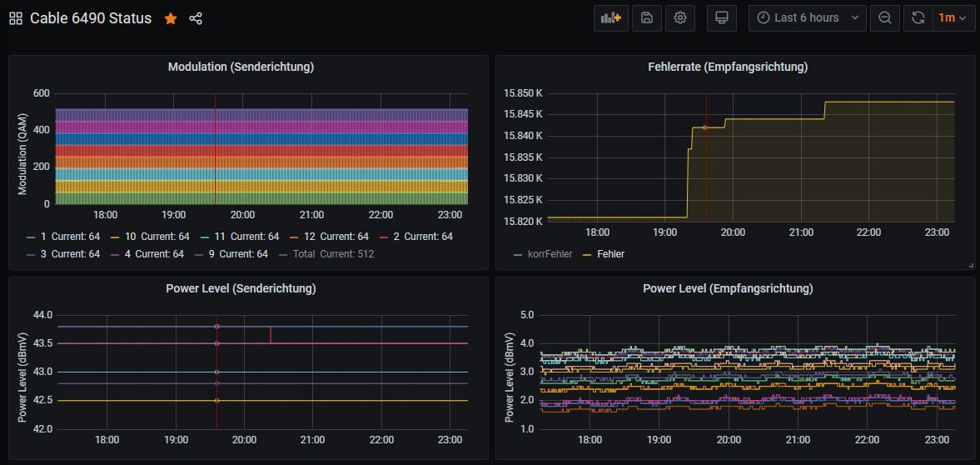Open the Last 6 hours time picker
This screenshot has height=465, width=980.
[807, 17]
